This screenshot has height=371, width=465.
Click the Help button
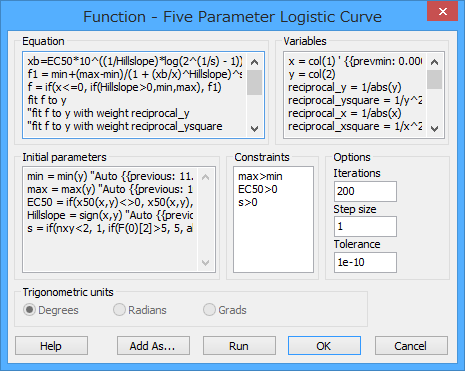(51, 346)
